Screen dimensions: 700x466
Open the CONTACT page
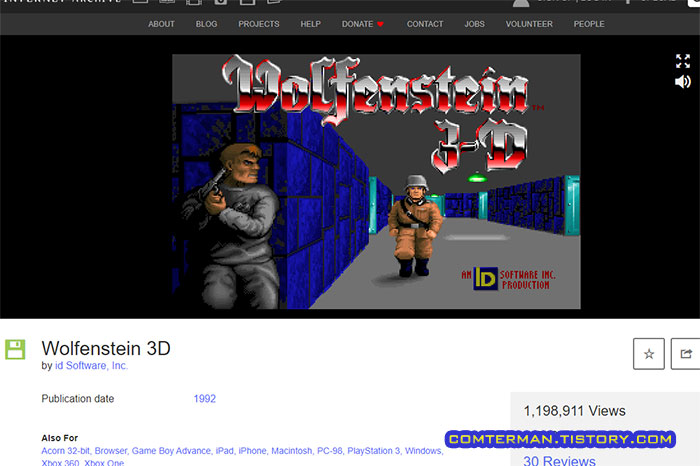pyautogui.click(x=425, y=24)
